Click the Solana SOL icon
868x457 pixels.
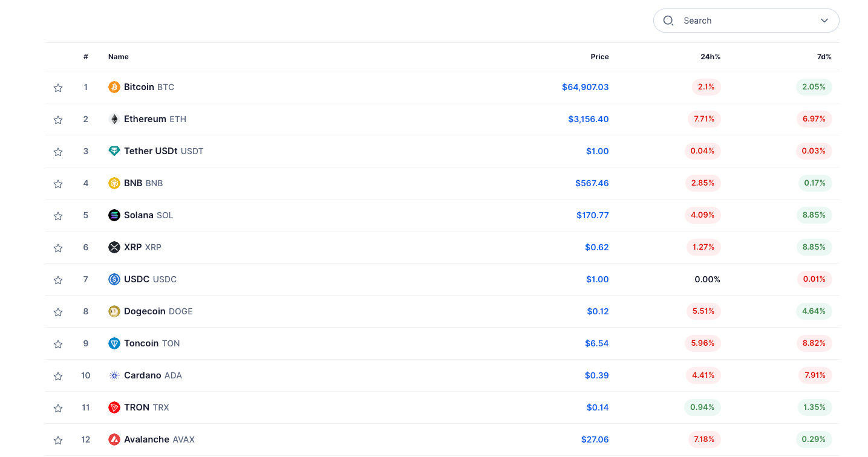[114, 215]
